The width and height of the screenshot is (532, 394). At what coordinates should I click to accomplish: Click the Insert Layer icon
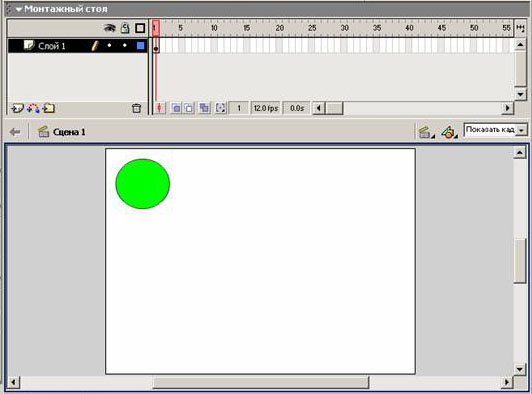(x=17, y=108)
